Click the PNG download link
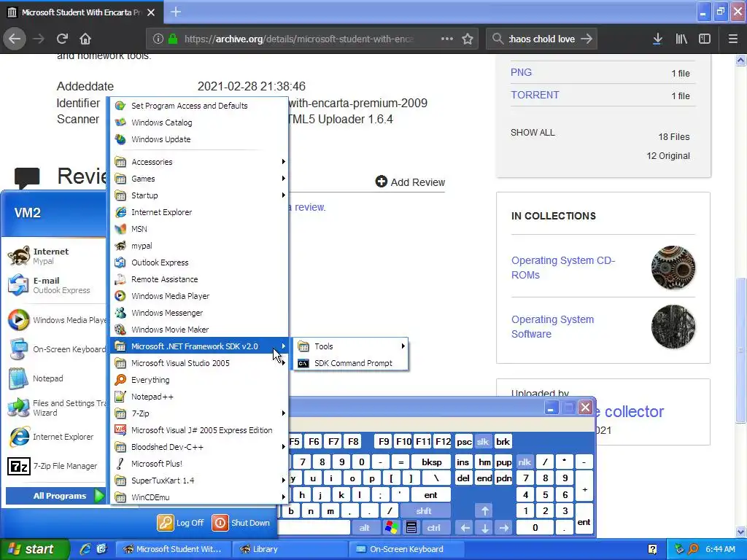Screen dimensions: 747x560 coord(521,72)
